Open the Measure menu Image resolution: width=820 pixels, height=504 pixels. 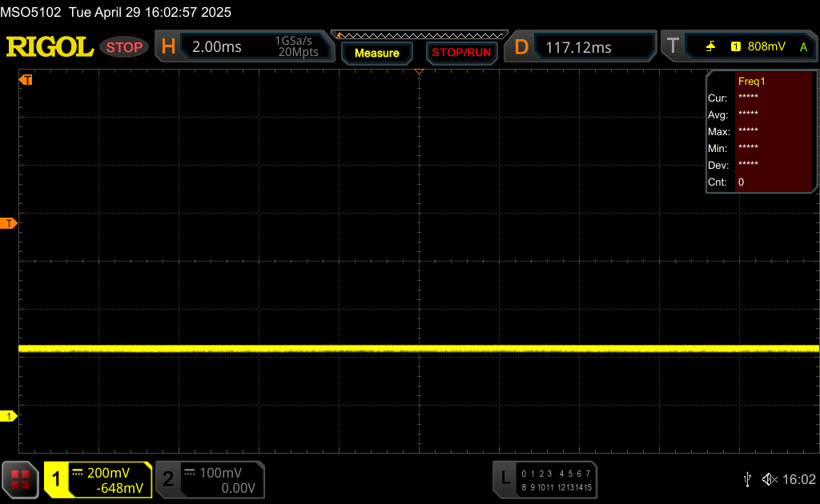pyautogui.click(x=376, y=54)
